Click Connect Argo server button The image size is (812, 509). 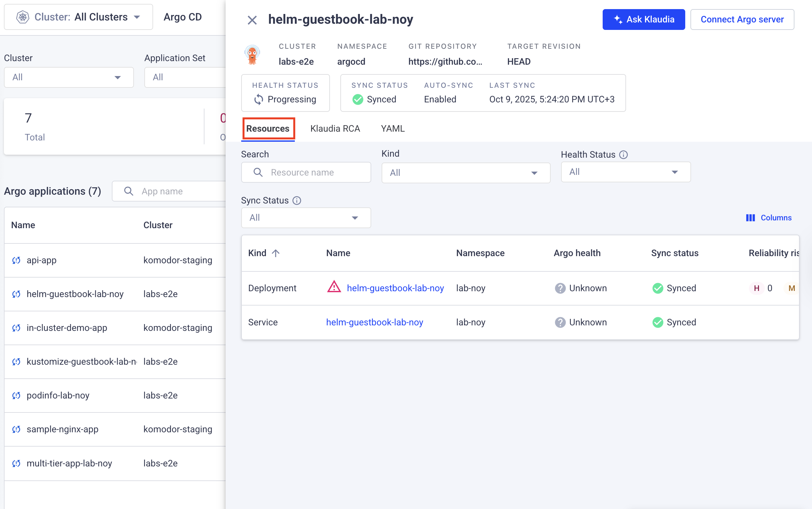[742, 20]
